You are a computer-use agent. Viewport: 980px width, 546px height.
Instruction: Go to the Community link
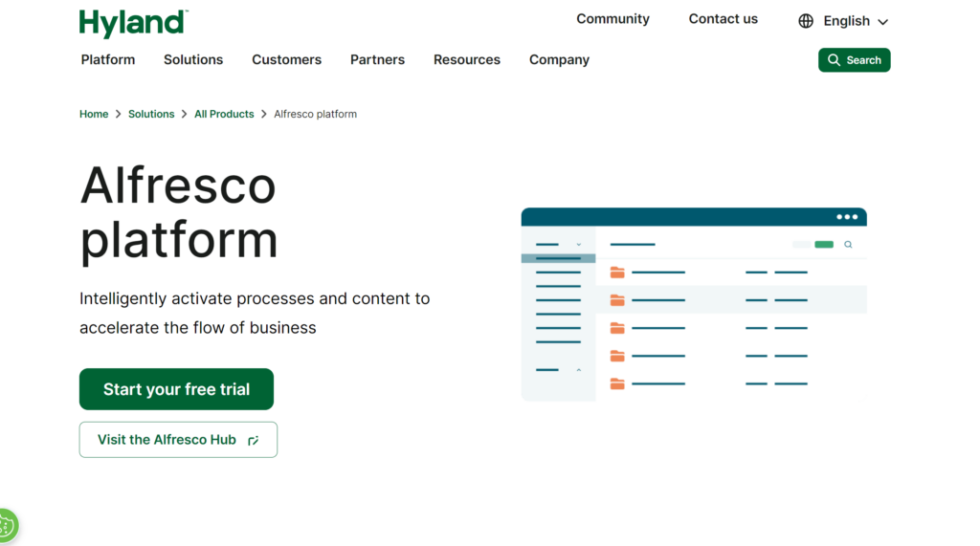(612, 19)
